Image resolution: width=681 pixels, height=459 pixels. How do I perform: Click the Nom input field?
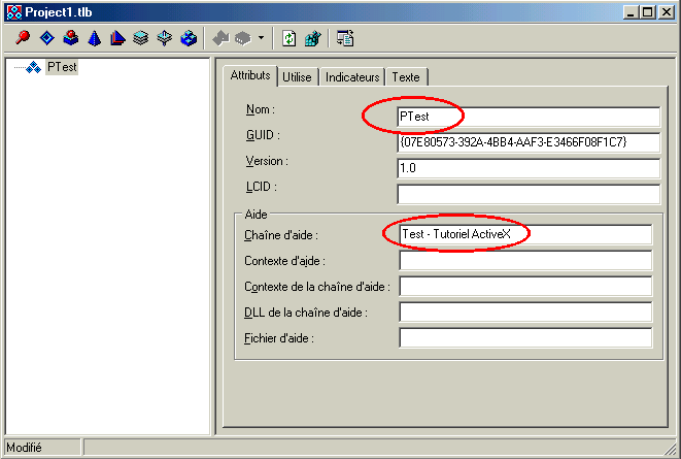528,117
